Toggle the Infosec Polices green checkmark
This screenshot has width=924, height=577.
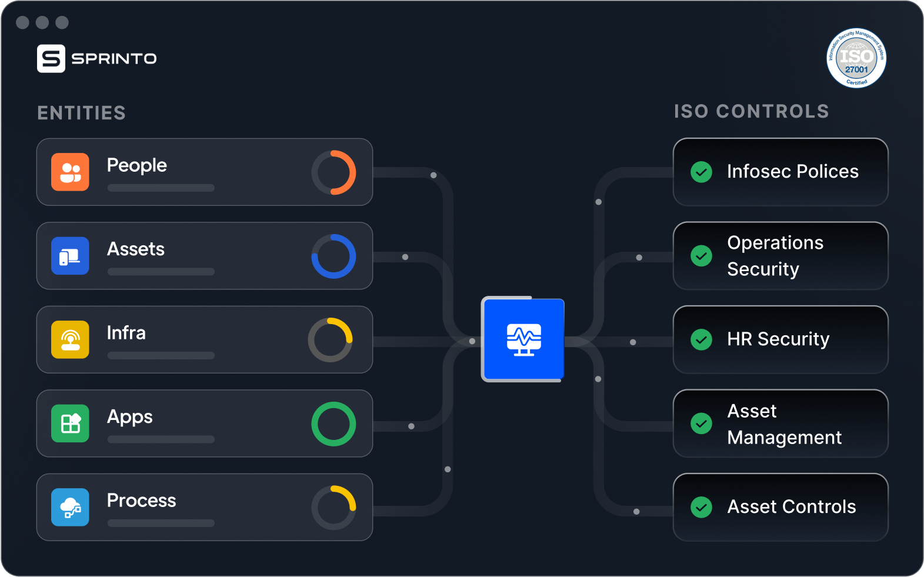tap(701, 172)
